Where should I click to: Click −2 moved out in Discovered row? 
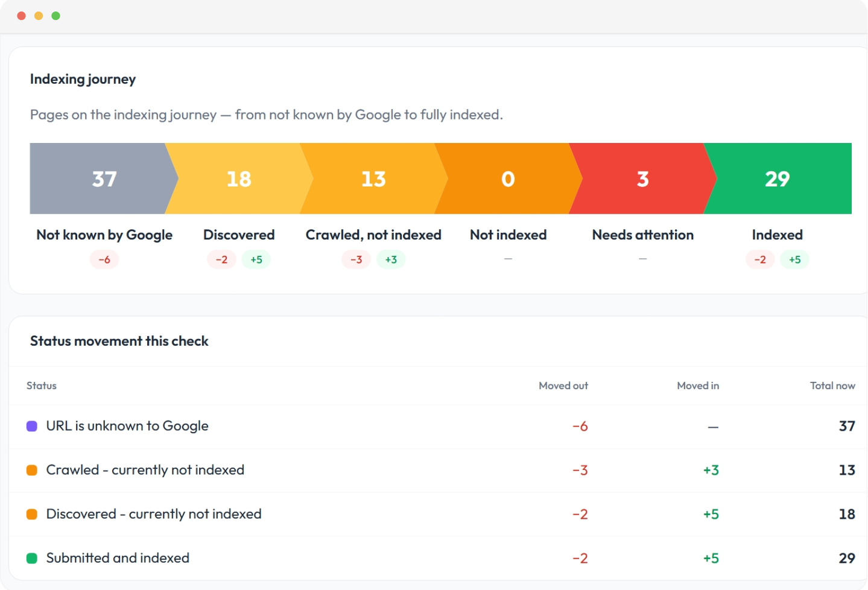coord(580,515)
